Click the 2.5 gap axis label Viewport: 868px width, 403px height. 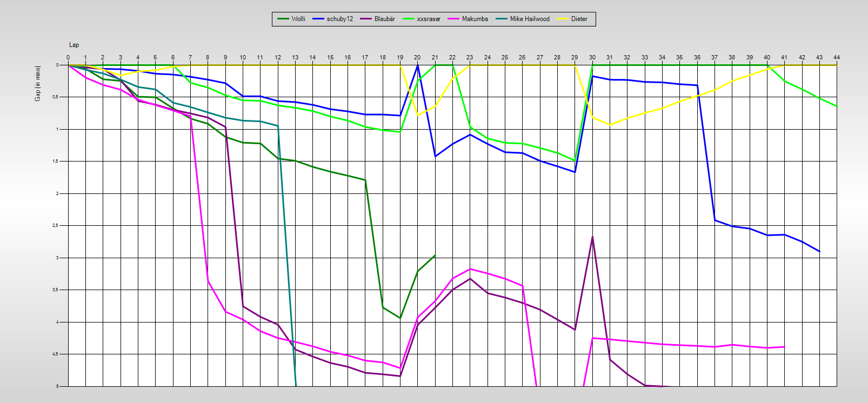56,226
